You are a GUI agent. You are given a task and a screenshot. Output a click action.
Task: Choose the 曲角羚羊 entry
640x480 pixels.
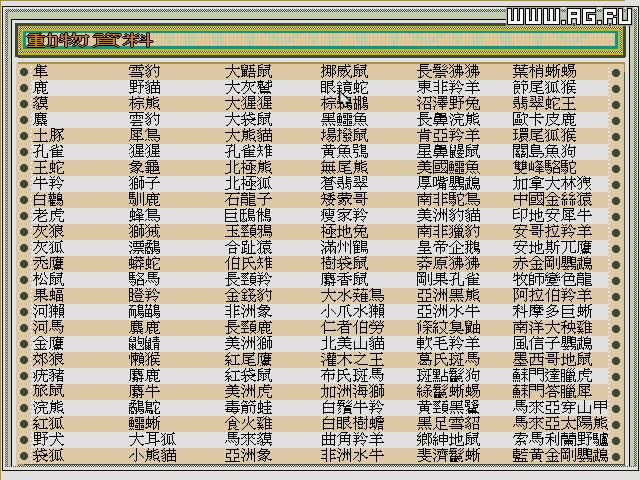352,439
